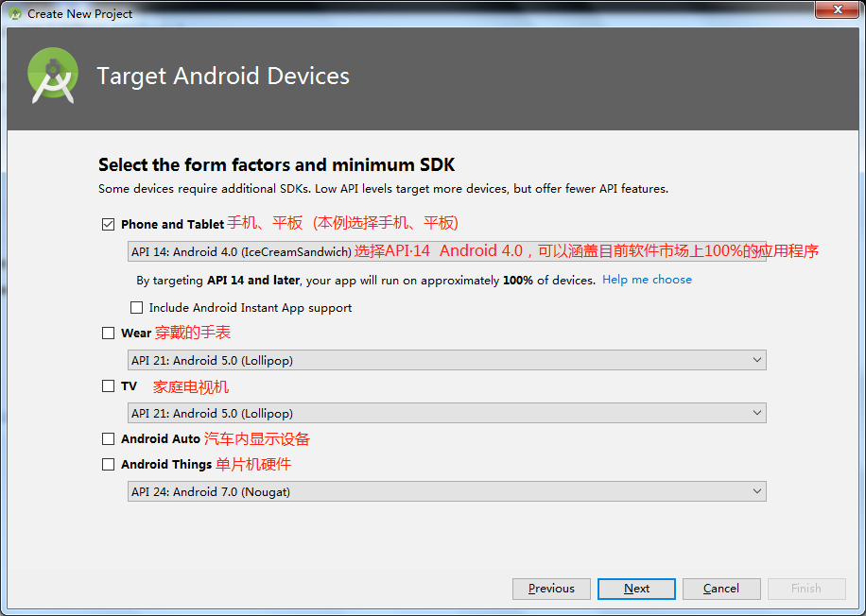This screenshot has height=616, width=866.
Task: Click the Create New Project window title
Action: [x=80, y=14]
